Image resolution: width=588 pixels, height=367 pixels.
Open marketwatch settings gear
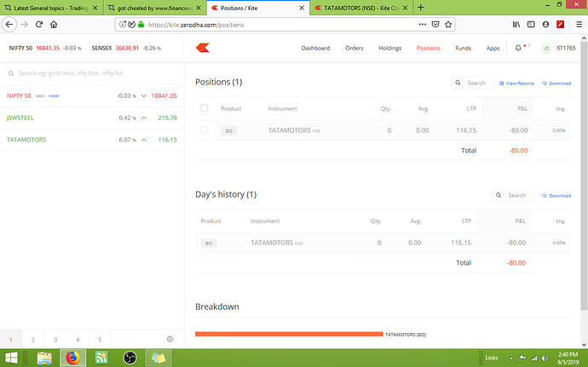pos(170,339)
